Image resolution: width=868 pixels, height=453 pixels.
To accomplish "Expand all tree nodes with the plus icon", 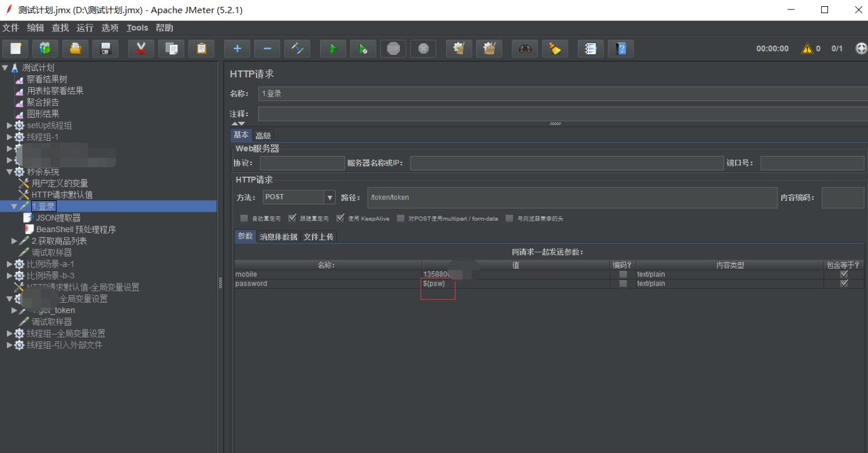I will point(237,49).
